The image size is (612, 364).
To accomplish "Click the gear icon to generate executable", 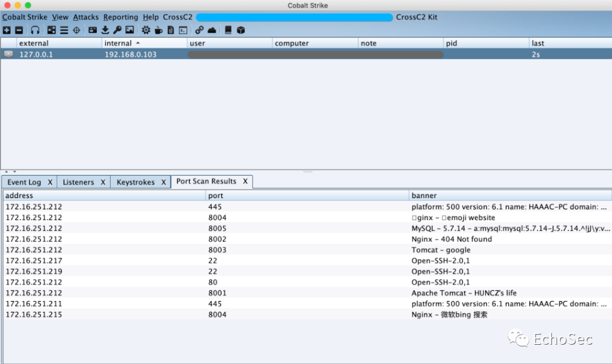I will coord(146,30).
